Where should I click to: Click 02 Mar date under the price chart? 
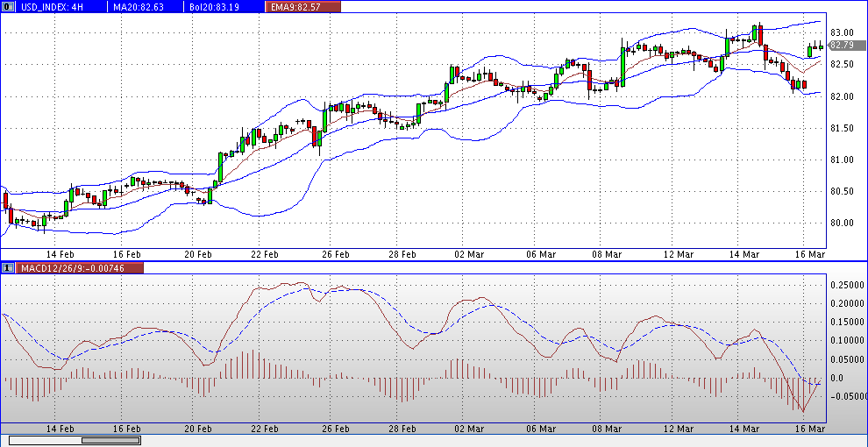[x=468, y=254]
